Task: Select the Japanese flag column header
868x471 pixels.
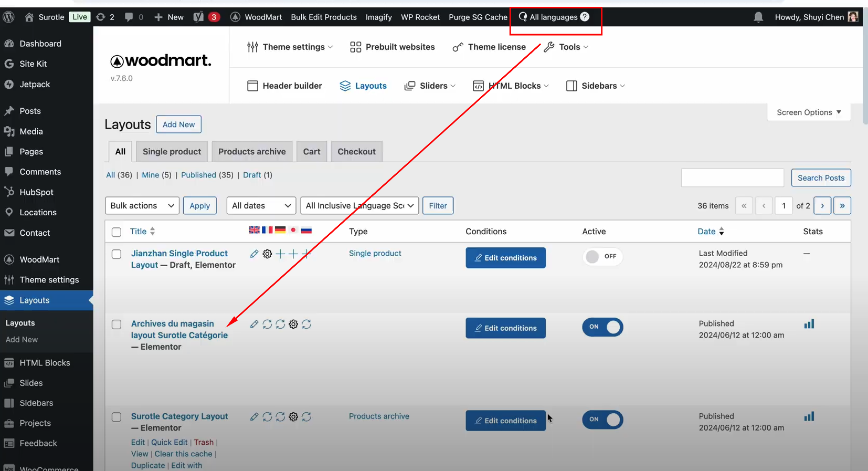Action: (x=293, y=230)
